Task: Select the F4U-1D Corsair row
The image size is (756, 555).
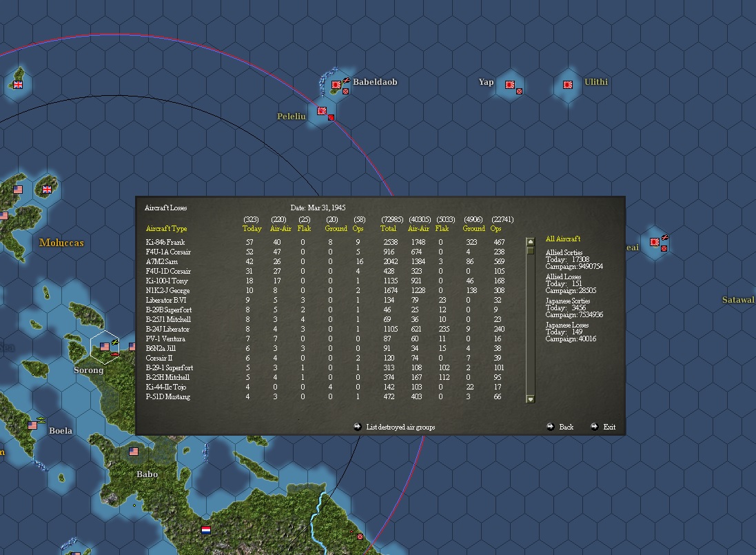Action: pos(325,271)
